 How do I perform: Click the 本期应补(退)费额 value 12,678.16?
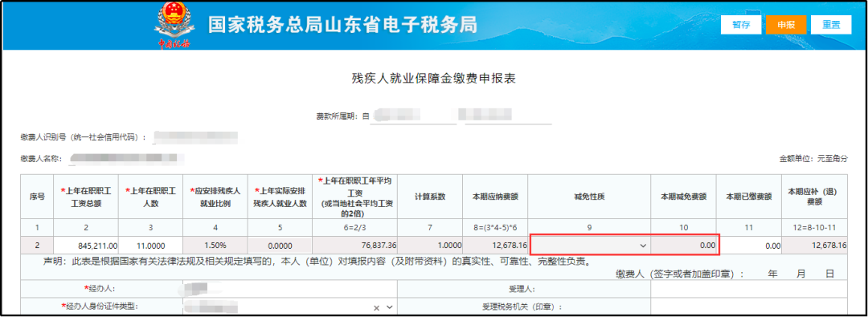click(814, 245)
